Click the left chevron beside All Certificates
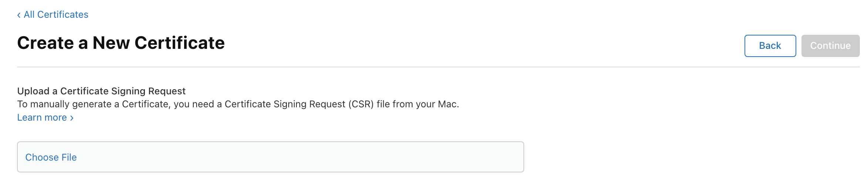This screenshot has width=868, height=185. 19,15
